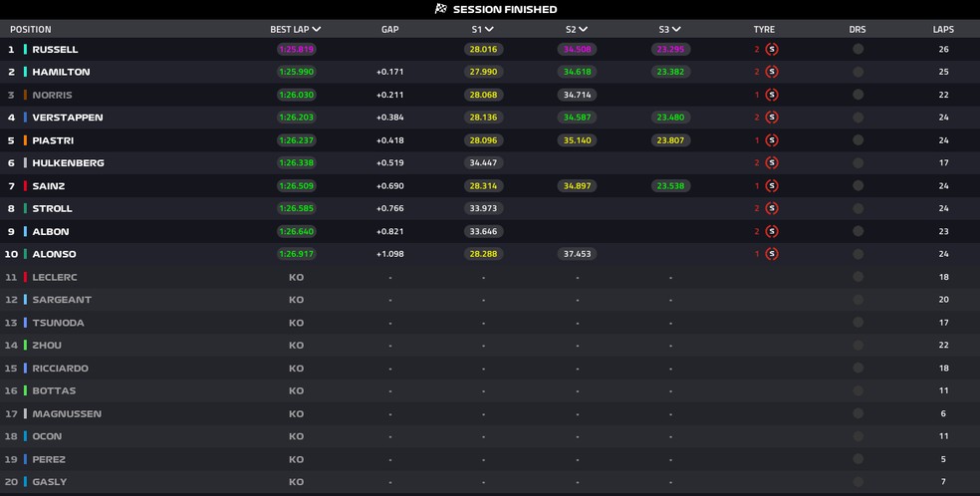Click Piastri's DRS indicator light

pos(857,140)
